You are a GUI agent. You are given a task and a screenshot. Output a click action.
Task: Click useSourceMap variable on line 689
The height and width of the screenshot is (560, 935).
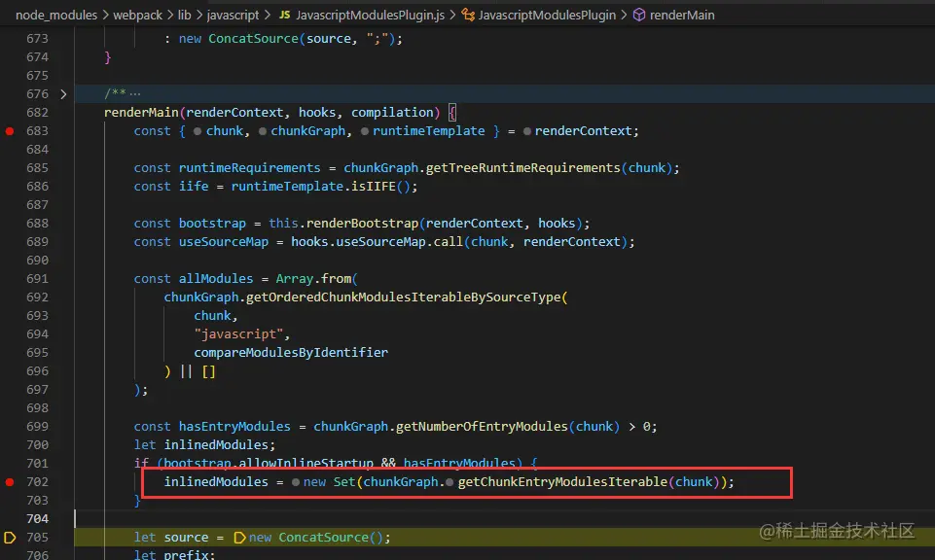click(224, 242)
